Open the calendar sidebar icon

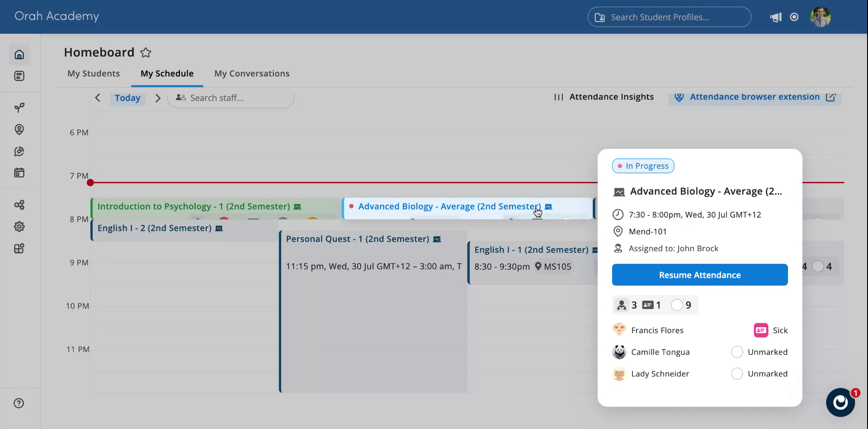point(19,172)
